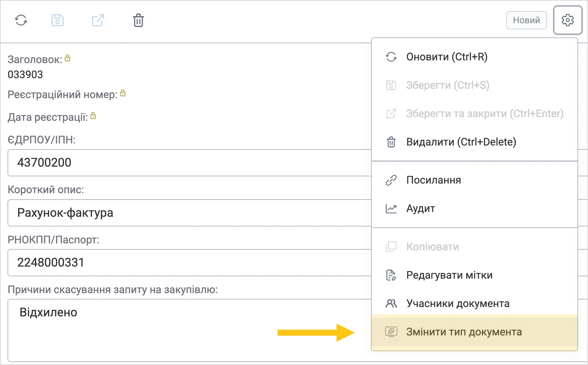Click the lock icon next to Реєстраційний номер
Screen dimensions: 588x365
tap(123, 93)
